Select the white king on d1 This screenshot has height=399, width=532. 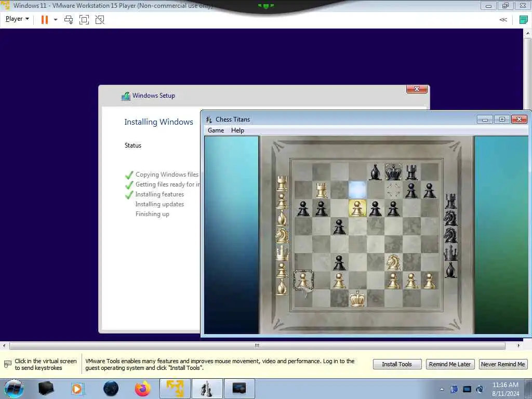point(357,299)
